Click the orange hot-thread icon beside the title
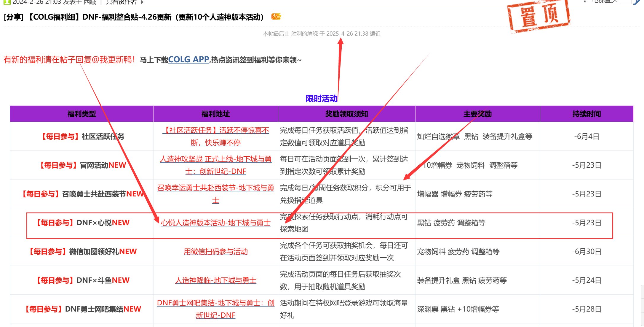Viewport: 644px width, 327px height. tap(276, 17)
